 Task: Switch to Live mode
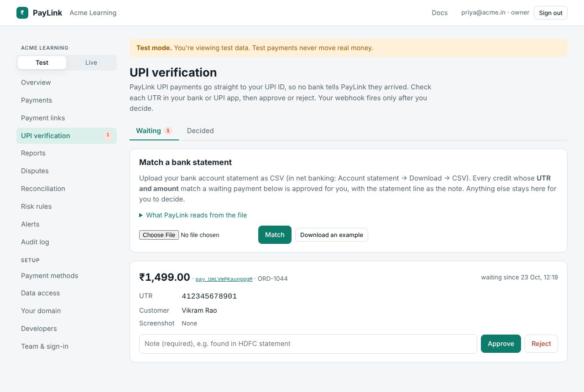click(91, 62)
